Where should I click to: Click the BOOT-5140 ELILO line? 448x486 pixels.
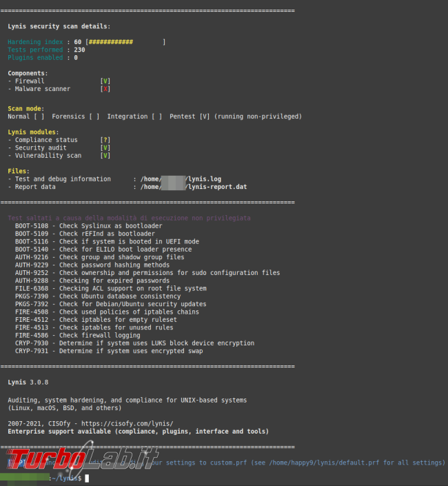pos(103,249)
